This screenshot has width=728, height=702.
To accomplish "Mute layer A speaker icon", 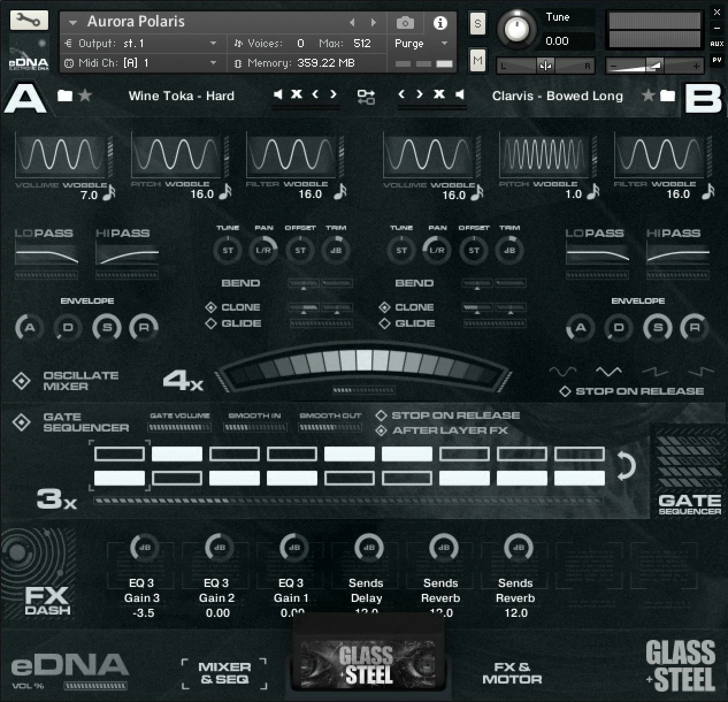I will (x=278, y=94).
